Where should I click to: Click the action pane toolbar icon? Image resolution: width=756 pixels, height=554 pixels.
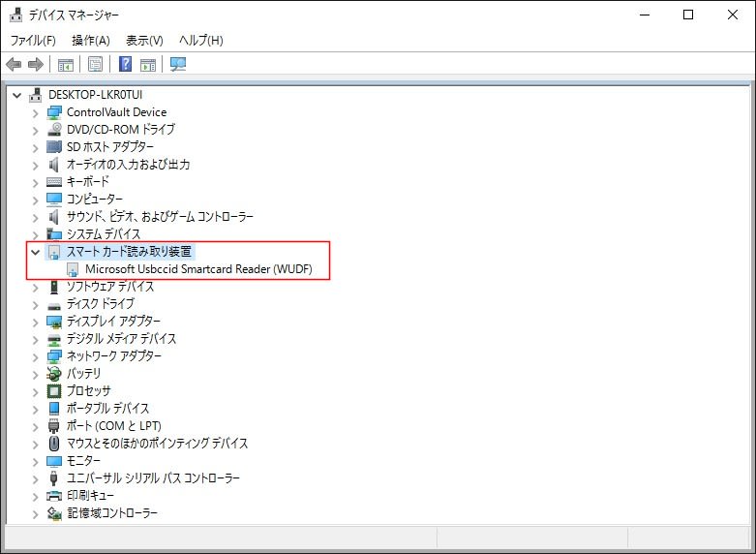click(148, 64)
